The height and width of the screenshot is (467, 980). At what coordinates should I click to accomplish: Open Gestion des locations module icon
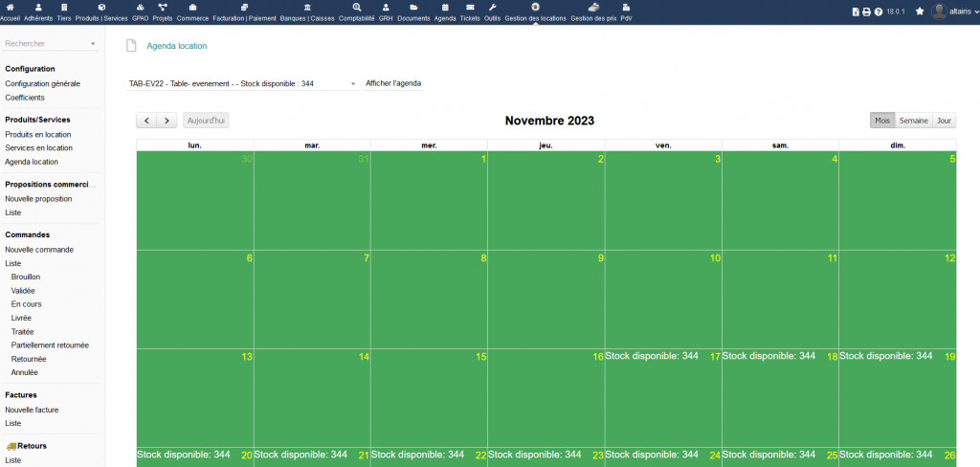pos(535,7)
